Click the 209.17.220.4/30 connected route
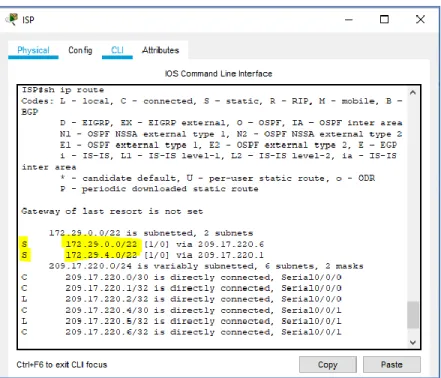 click(x=181, y=310)
